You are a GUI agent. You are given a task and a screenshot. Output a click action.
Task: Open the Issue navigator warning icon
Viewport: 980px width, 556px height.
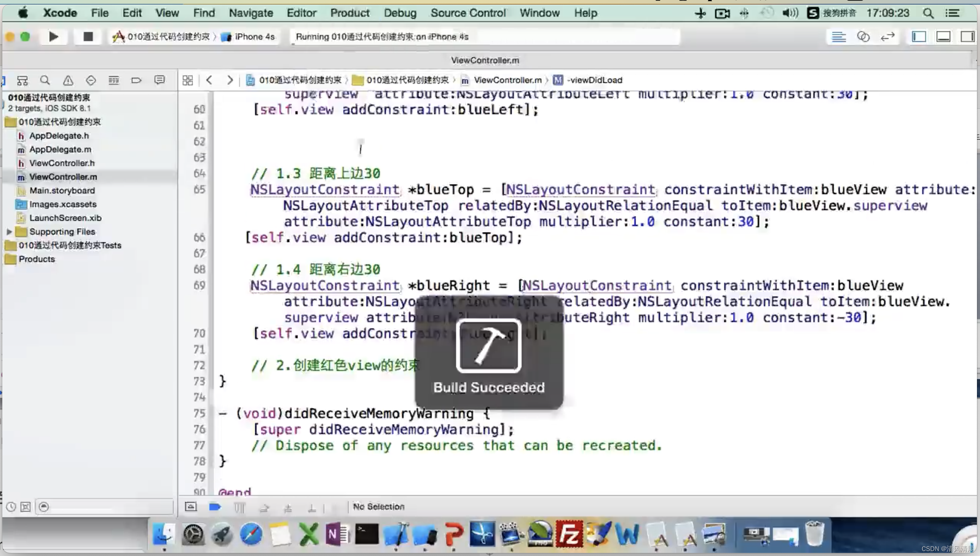68,80
